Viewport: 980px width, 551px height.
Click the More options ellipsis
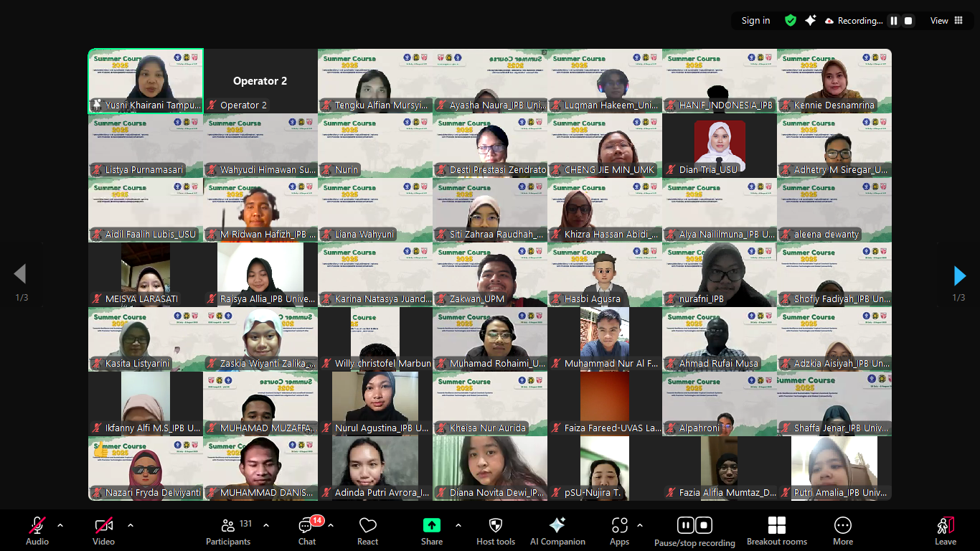click(x=842, y=531)
